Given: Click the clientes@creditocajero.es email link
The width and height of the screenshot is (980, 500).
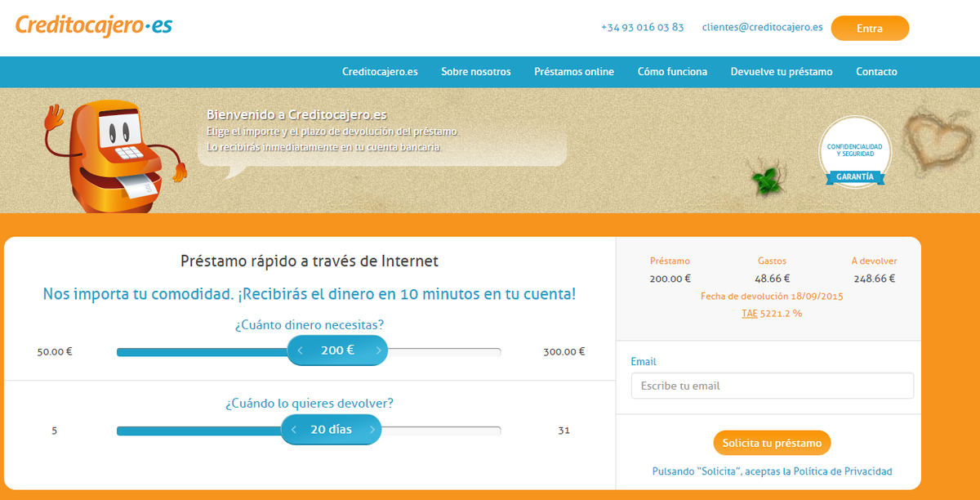Looking at the screenshot, I should coord(762,27).
